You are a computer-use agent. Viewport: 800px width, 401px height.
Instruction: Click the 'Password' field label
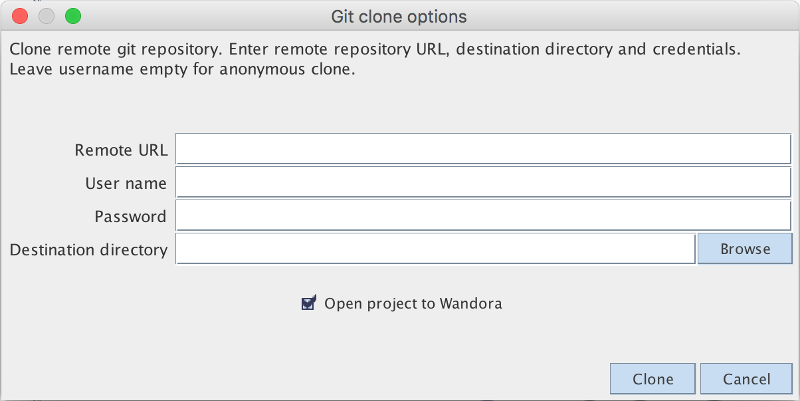131,217
